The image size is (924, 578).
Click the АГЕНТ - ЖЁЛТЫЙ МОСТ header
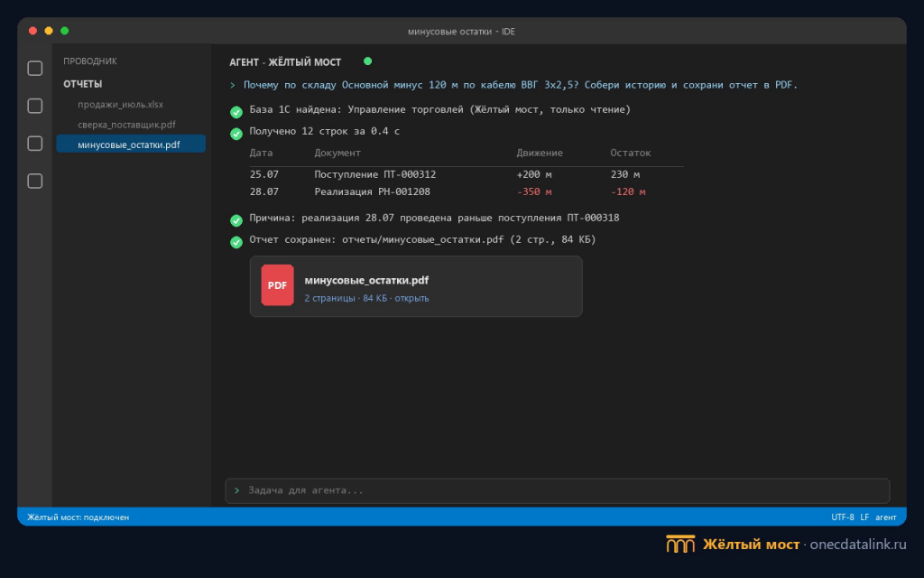point(285,62)
